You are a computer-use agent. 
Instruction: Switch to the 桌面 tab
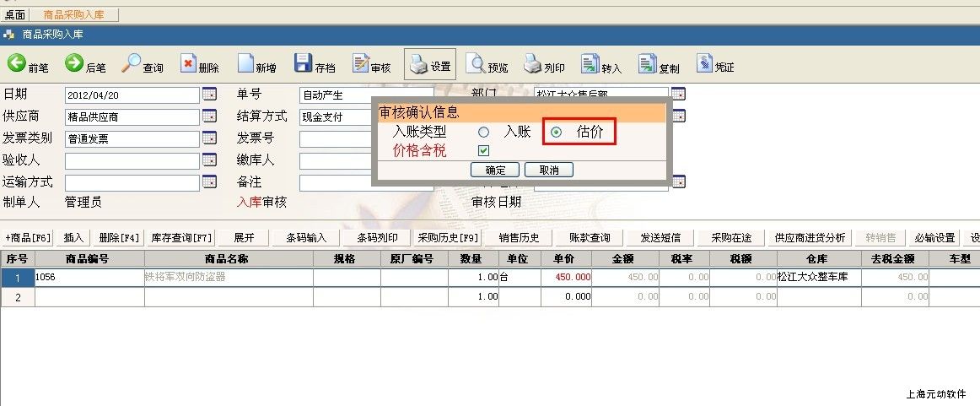coord(14,15)
